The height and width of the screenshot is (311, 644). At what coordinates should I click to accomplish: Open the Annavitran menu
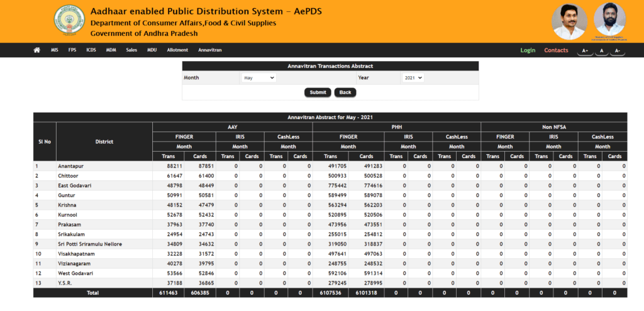pyautogui.click(x=210, y=50)
